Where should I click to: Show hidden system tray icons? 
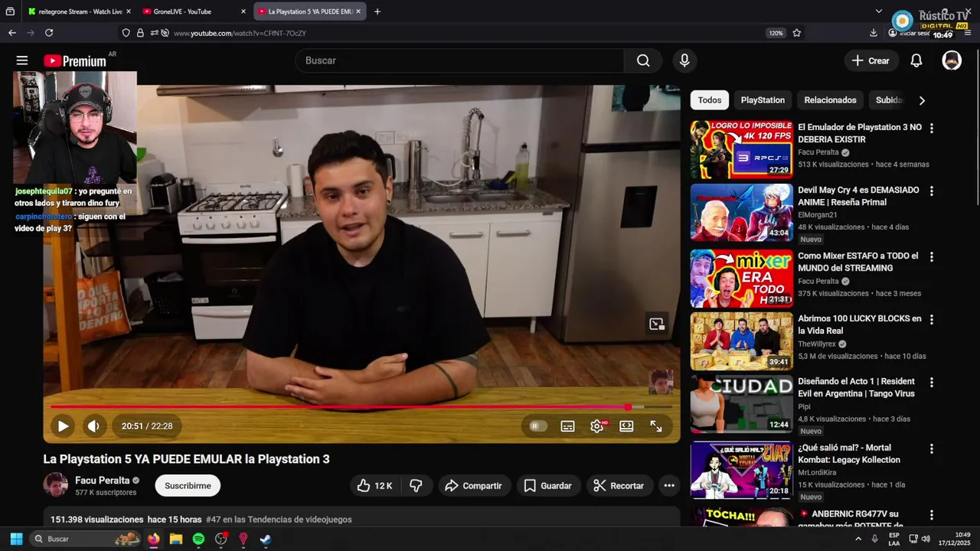coord(857,539)
